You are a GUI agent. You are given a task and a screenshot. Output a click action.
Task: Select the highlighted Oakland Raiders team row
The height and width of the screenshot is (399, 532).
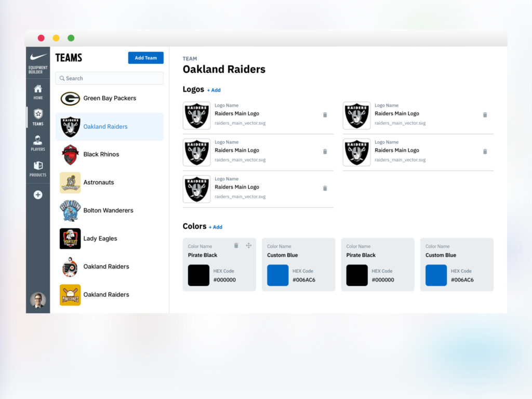109,127
